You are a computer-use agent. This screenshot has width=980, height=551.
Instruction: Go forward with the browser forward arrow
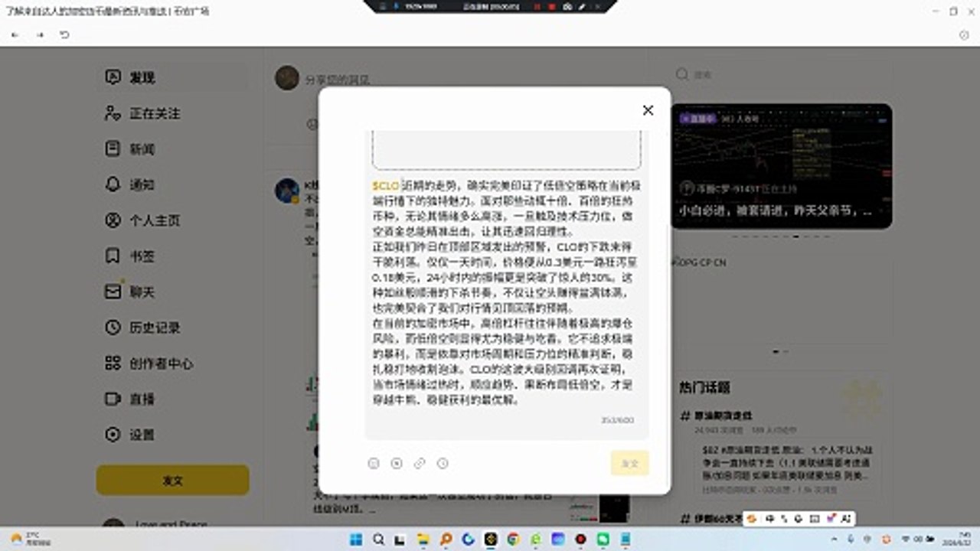point(40,35)
